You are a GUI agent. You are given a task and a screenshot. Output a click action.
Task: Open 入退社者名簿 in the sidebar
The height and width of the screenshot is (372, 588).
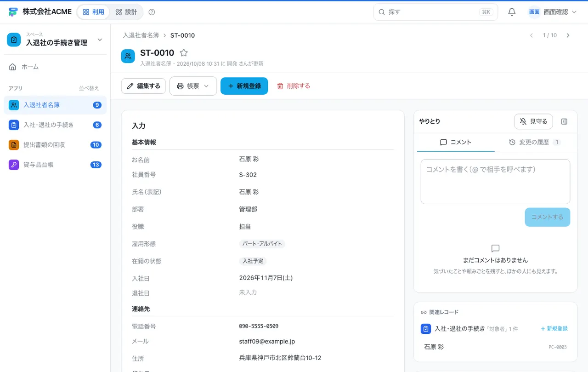[55, 105]
